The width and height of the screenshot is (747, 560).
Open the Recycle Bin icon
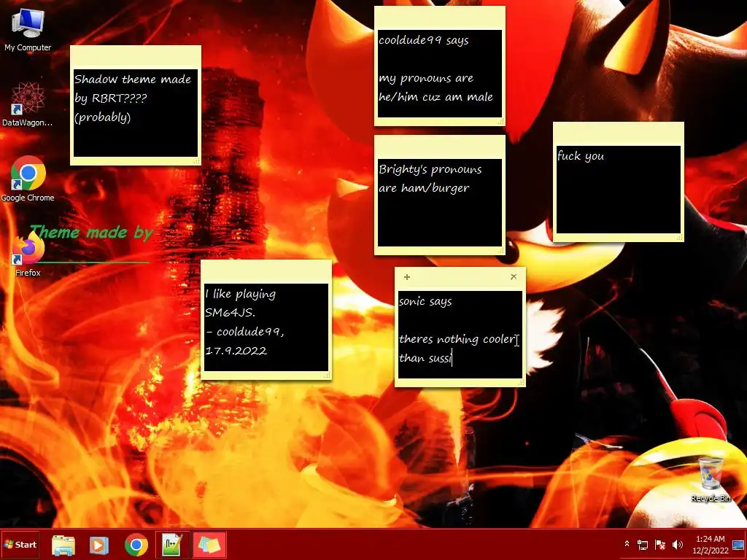pos(711,479)
